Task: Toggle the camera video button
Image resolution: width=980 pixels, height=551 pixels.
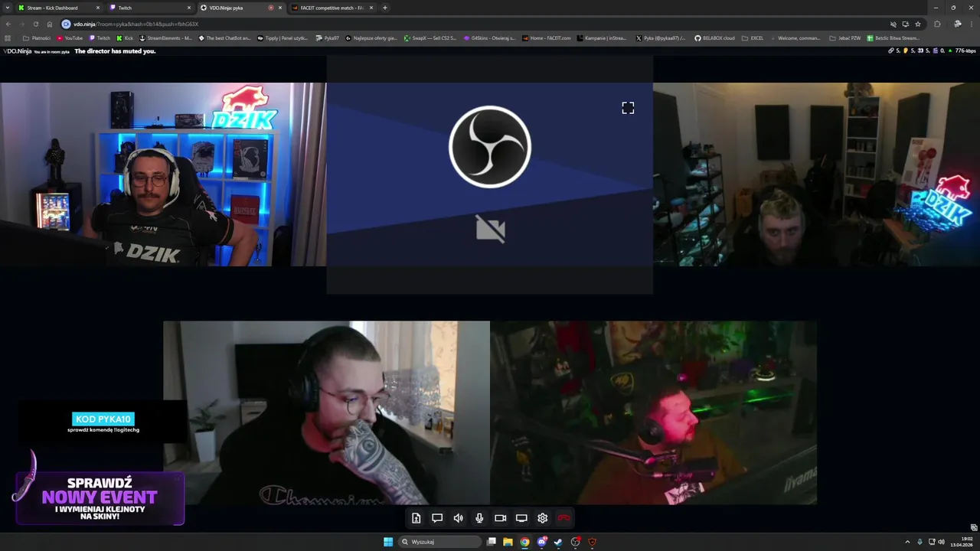Action: click(500, 518)
